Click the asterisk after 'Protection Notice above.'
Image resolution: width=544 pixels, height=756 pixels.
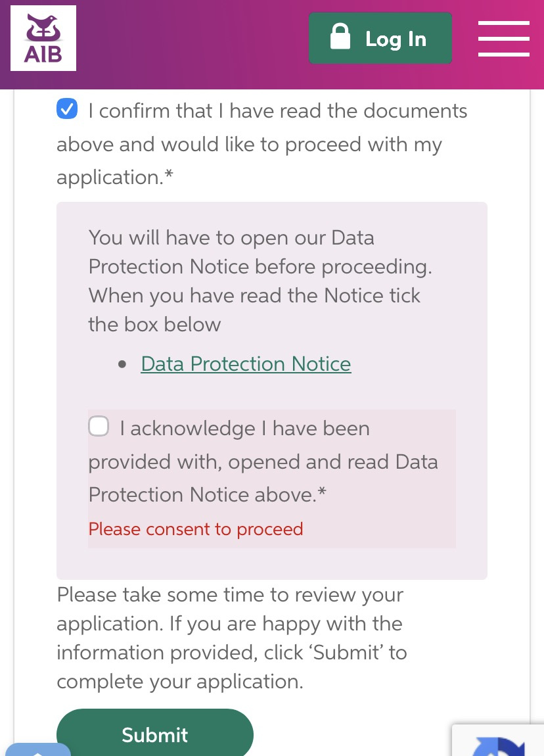[322, 491]
